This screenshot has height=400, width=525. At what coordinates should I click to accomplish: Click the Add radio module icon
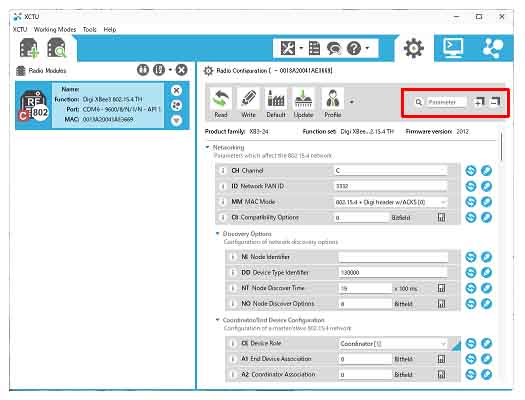coord(28,48)
